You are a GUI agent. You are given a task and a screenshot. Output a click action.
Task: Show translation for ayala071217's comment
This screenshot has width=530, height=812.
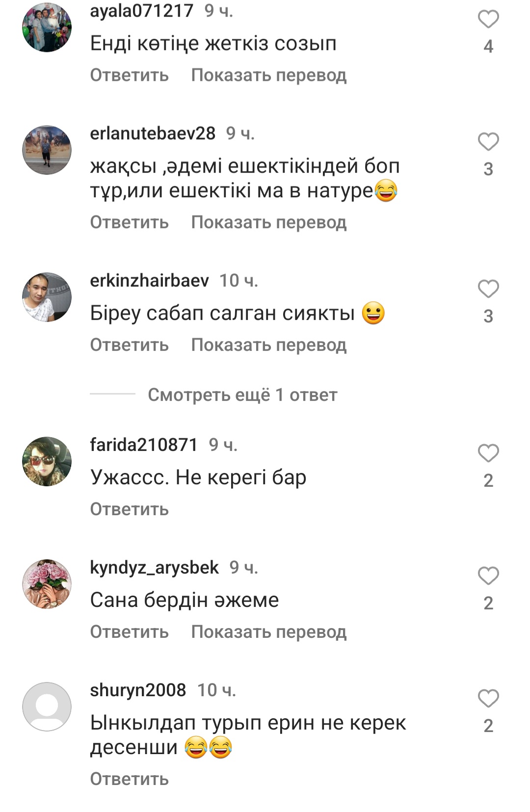(x=269, y=75)
